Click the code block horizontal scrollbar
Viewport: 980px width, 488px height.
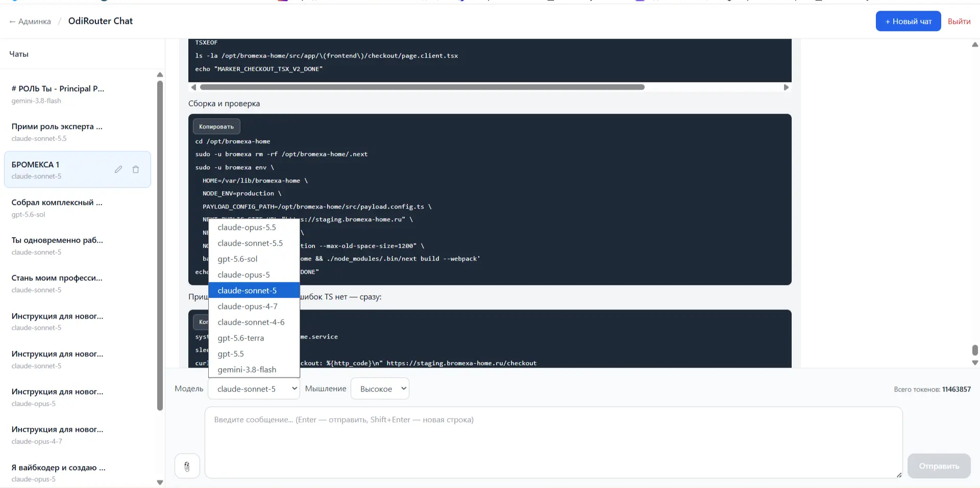pyautogui.click(x=422, y=87)
